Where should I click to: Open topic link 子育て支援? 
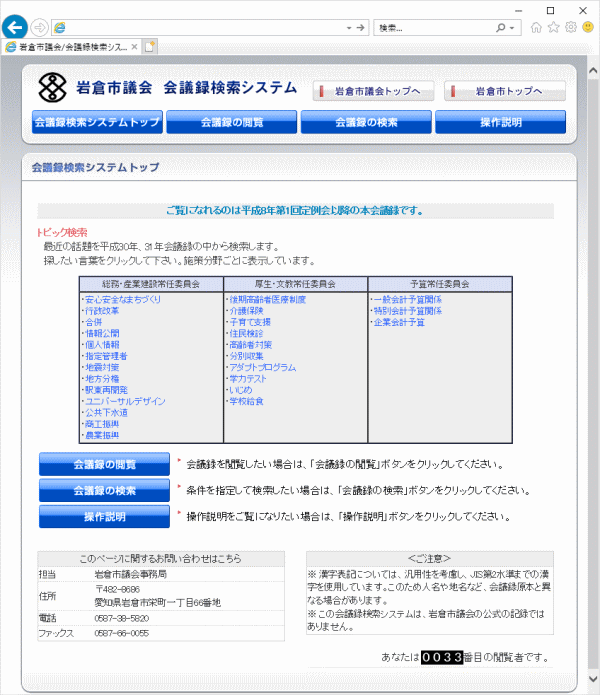click(x=250, y=322)
